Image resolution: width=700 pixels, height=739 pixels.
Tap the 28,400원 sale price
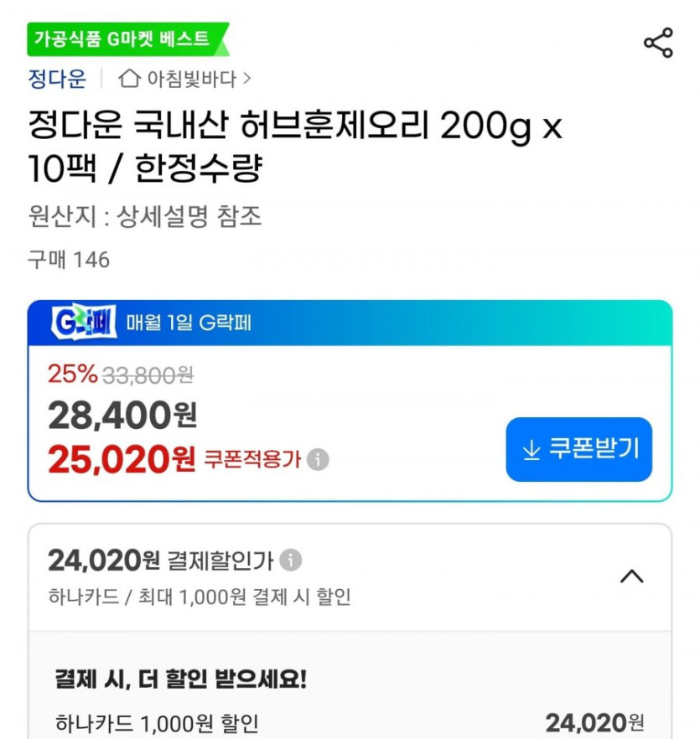coord(122,414)
